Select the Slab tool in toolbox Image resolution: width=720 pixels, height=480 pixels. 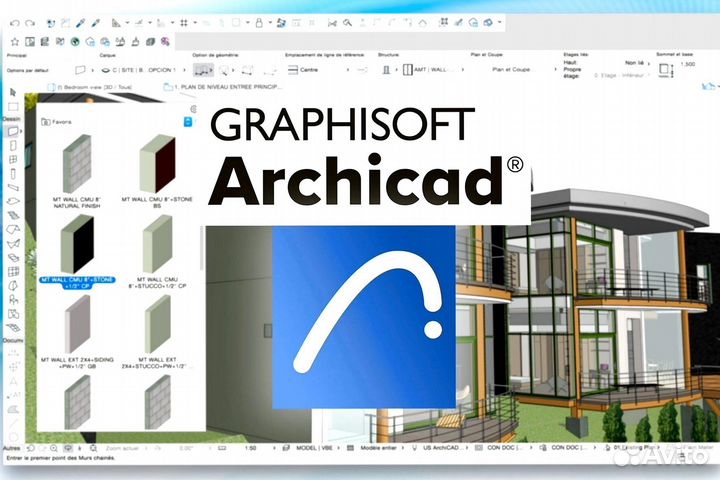pos(13,201)
